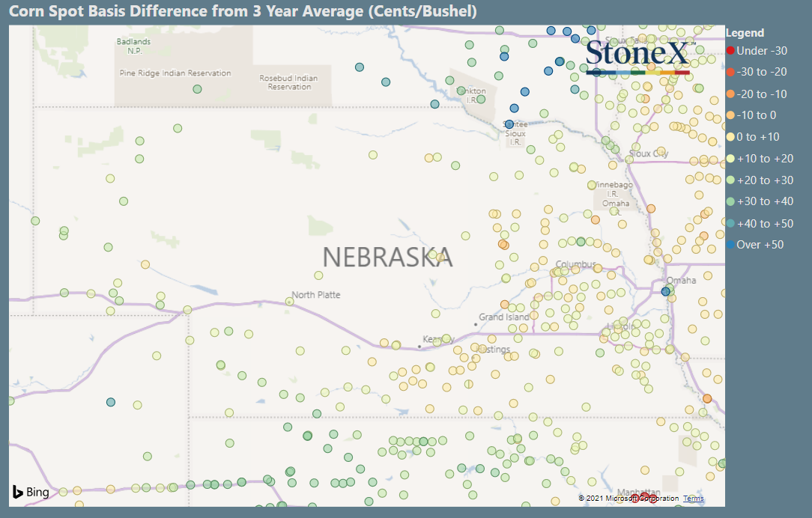Click the Pine Ridge Indian Reservation label
The width and height of the screenshot is (812, 518).
click(175, 73)
